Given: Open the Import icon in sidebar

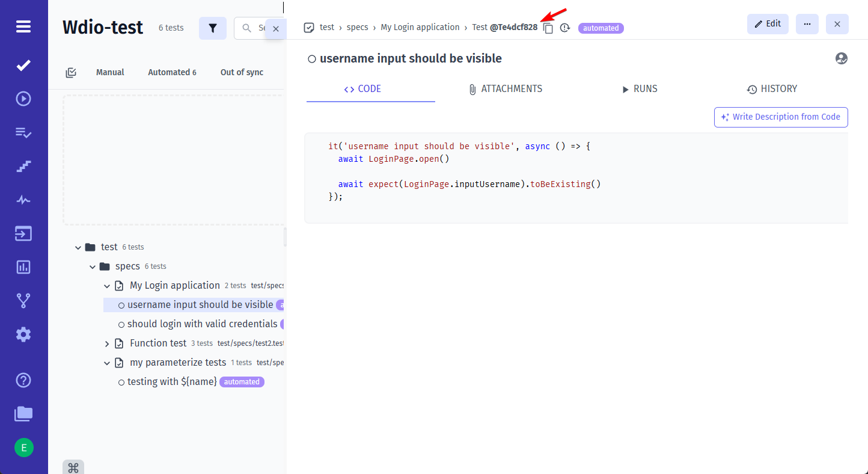Looking at the screenshot, I should tap(23, 233).
